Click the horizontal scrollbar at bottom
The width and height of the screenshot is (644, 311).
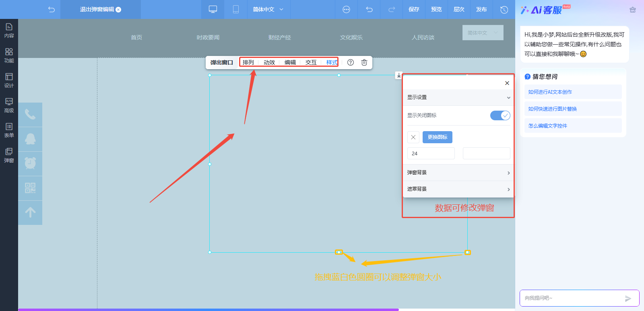point(208,310)
